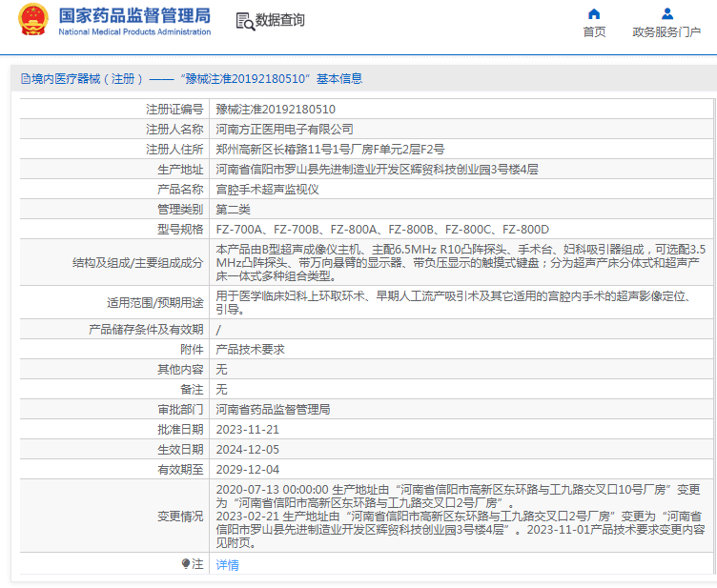
Task: Click the 审批部门 label
Action: tap(180, 410)
